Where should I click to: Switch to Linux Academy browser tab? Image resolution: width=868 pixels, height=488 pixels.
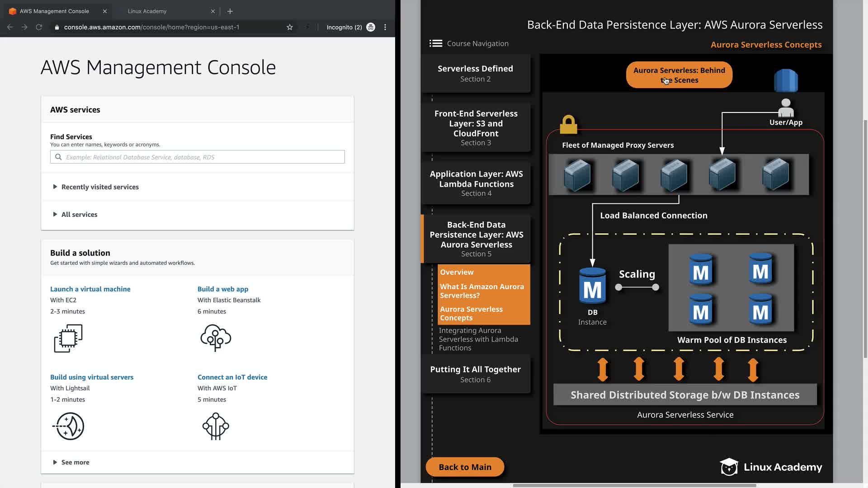(x=147, y=11)
